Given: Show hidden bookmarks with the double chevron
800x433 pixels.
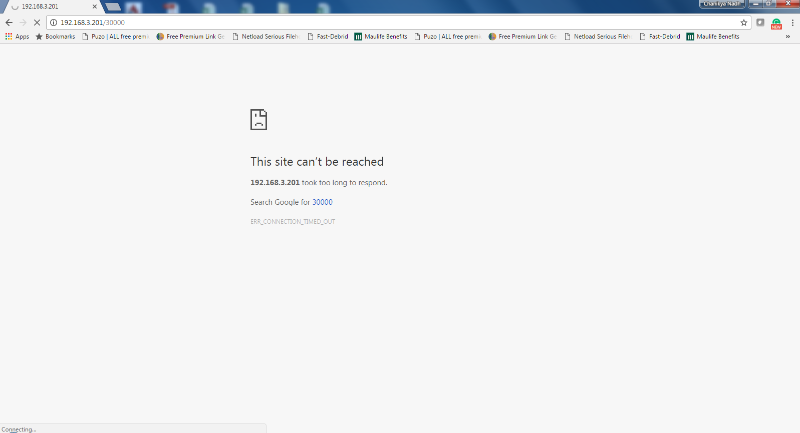Looking at the screenshot, I should tap(788, 36).
